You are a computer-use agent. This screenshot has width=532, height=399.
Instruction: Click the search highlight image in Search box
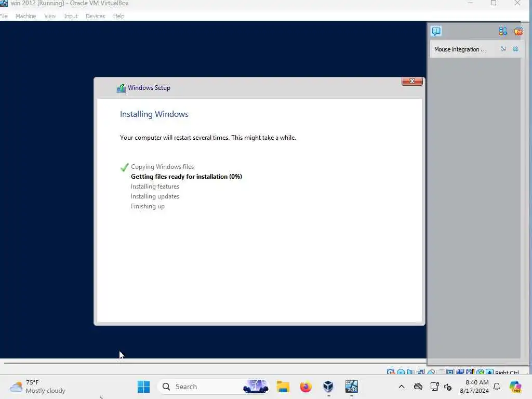click(256, 387)
